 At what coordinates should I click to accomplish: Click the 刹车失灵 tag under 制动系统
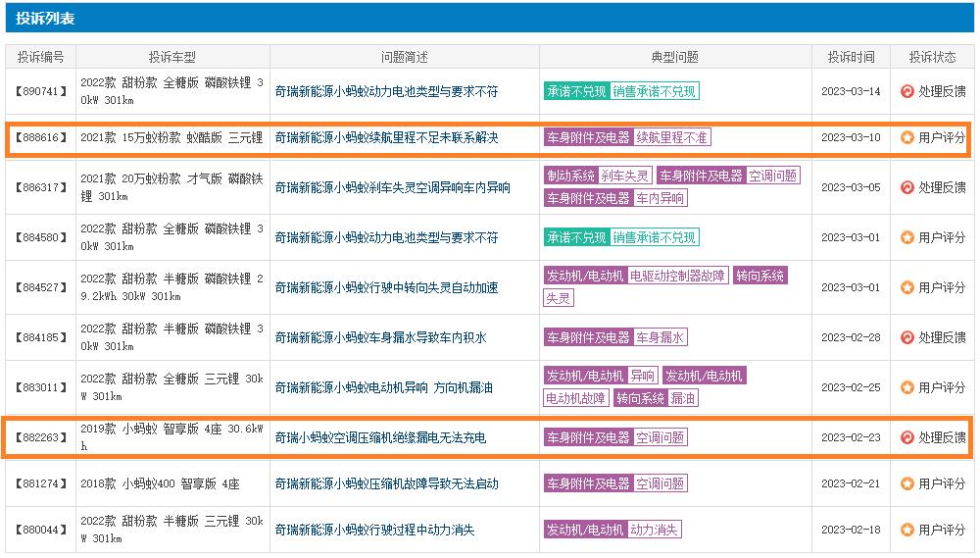(624, 176)
